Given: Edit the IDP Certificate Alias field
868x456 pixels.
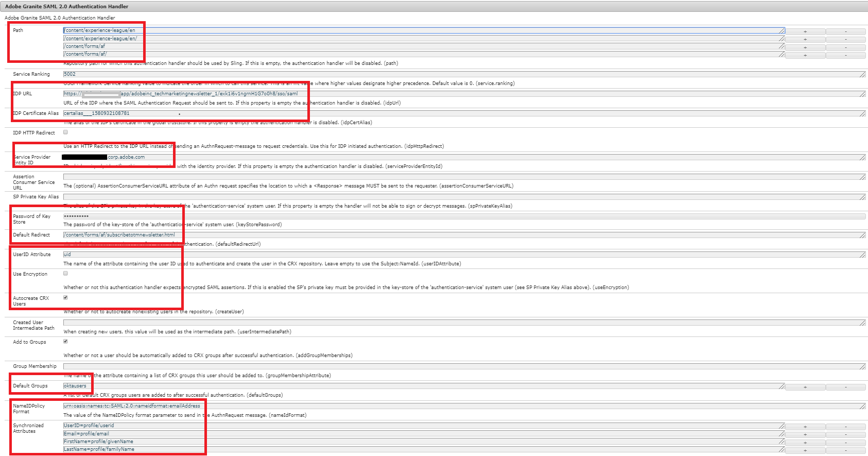Looking at the screenshot, I should [x=464, y=113].
